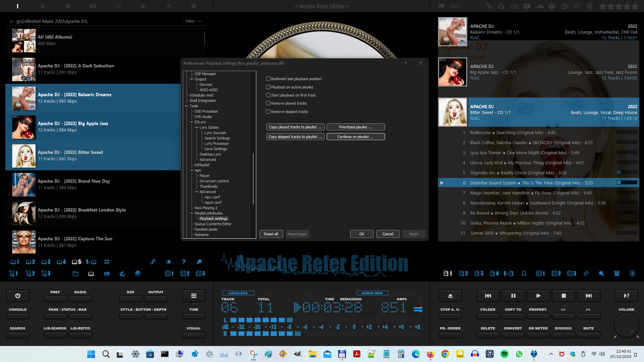The image size is (644, 362).
Task: Click the magnifier search icon on the right toolbar
Action: click(x=602, y=273)
